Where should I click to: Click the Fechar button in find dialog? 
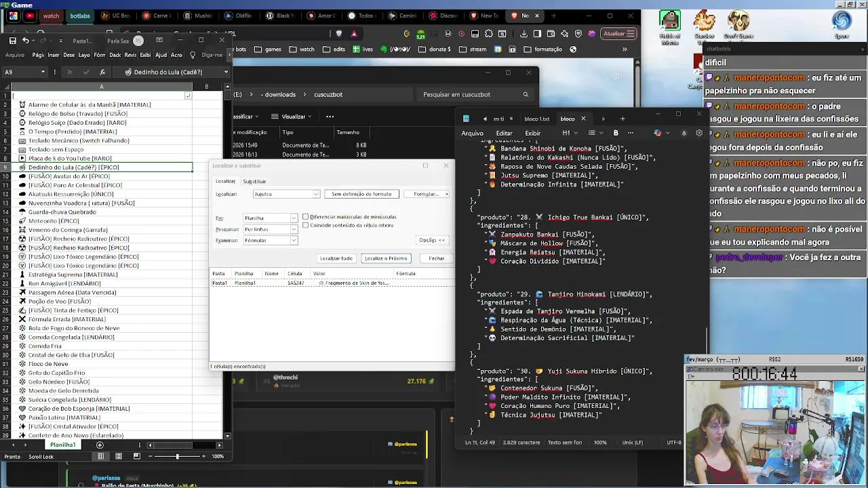[436, 258]
